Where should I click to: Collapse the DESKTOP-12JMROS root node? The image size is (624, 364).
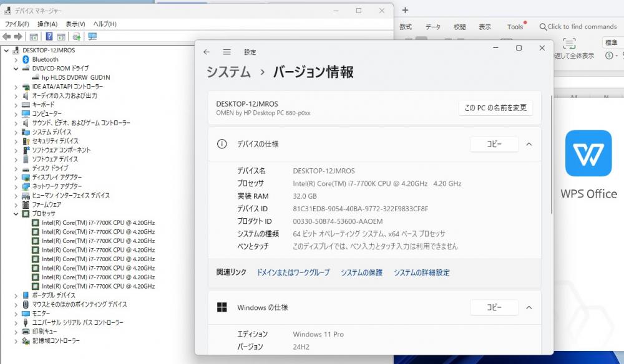[6, 50]
